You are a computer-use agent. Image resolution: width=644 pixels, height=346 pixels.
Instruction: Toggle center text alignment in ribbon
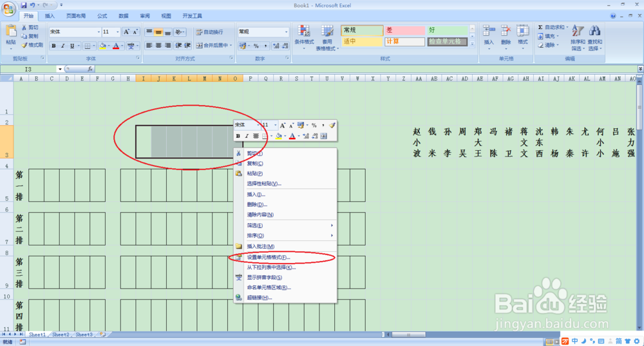158,45
